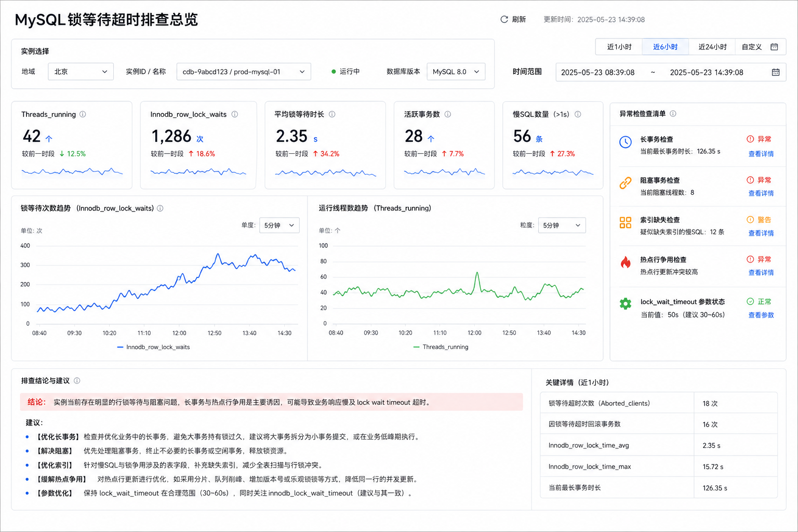This screenshot has width=798, height=532.
Task: Click the 更新时间 2025-05-23 14:39:08 text
Action: (x=594, y=20)
